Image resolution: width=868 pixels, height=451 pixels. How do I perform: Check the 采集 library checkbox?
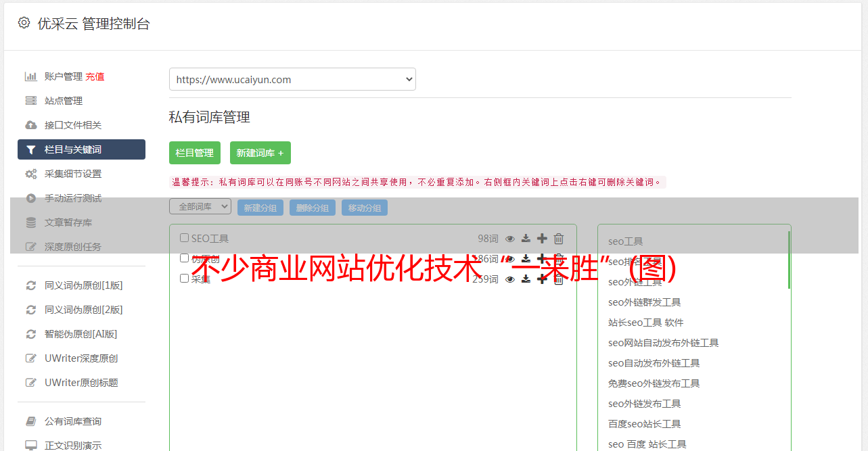pos(184,279)
